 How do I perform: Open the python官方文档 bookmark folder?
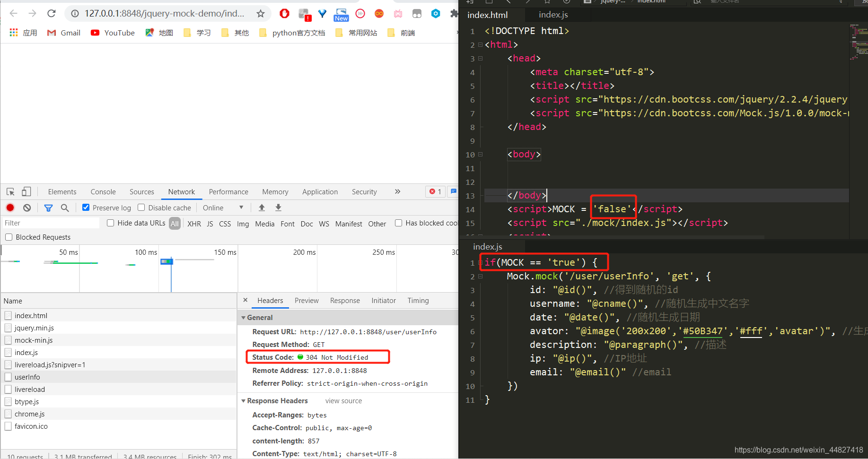(x=292, y=33)
